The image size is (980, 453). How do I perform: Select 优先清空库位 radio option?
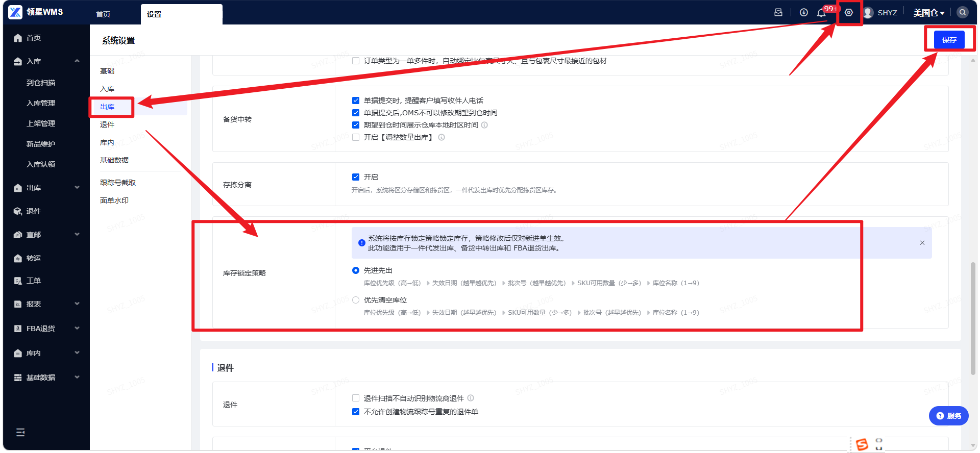click(x=356, y=300)
